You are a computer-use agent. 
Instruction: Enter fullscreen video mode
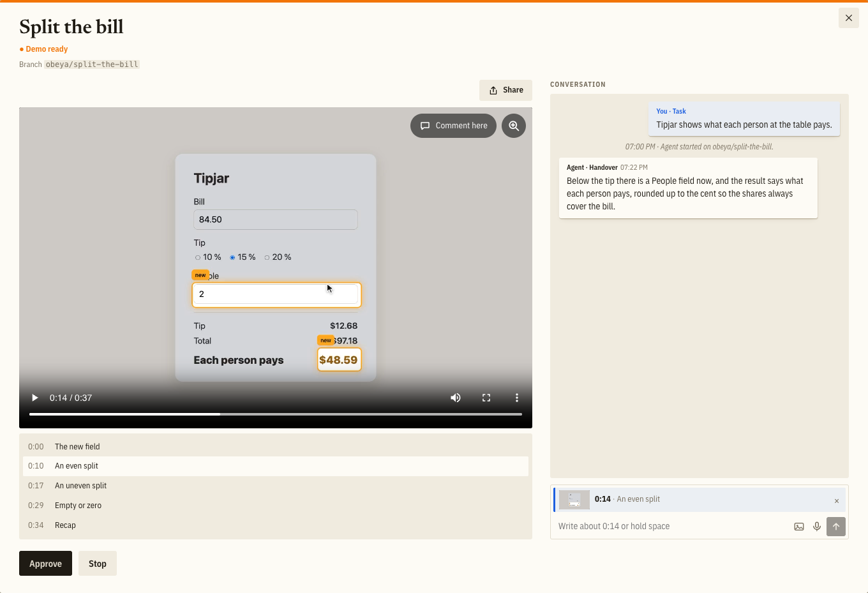(486, 398)
